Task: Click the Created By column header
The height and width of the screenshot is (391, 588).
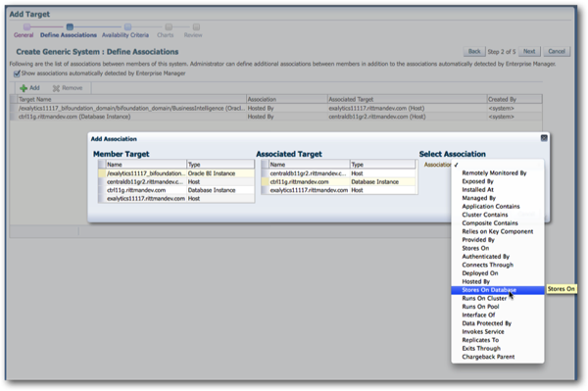Action: (514, 99)
